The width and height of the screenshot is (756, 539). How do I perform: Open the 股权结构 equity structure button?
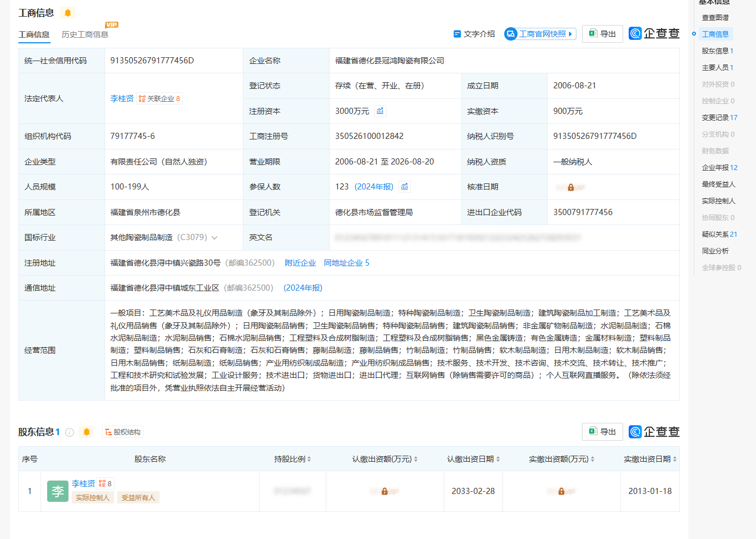(x=123, y=432)
